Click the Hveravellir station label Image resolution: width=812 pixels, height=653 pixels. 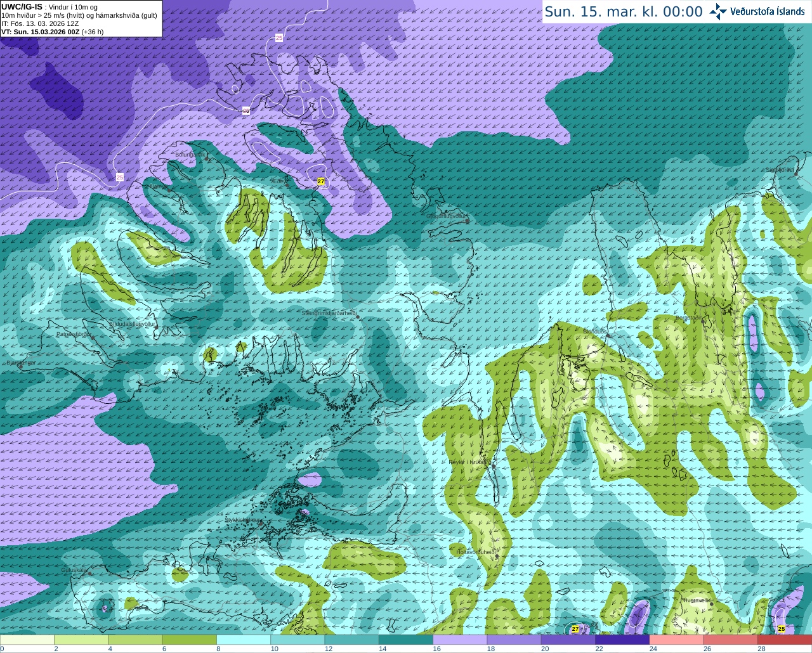pos(697,600)
